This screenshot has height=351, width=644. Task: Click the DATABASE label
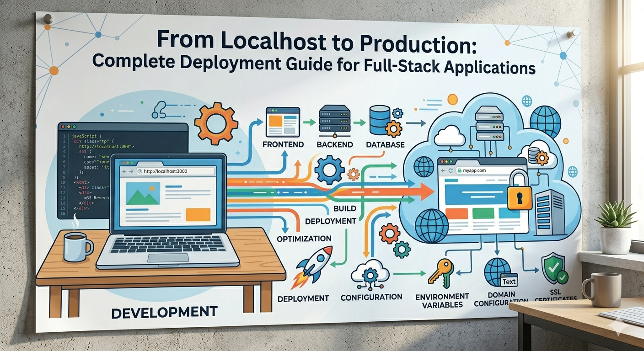[386, 144]
